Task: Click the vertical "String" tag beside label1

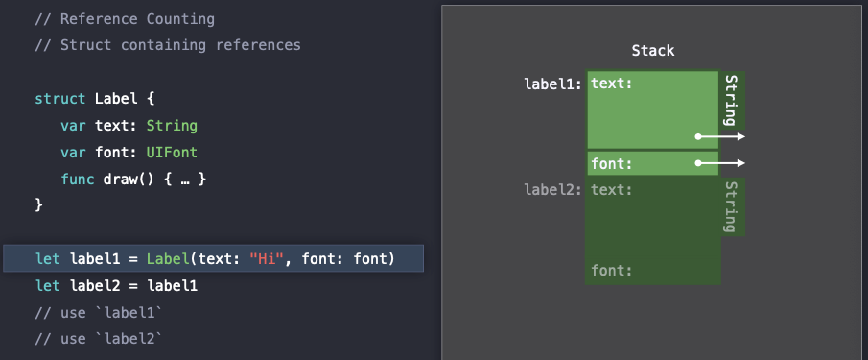Action: point(732,100)
